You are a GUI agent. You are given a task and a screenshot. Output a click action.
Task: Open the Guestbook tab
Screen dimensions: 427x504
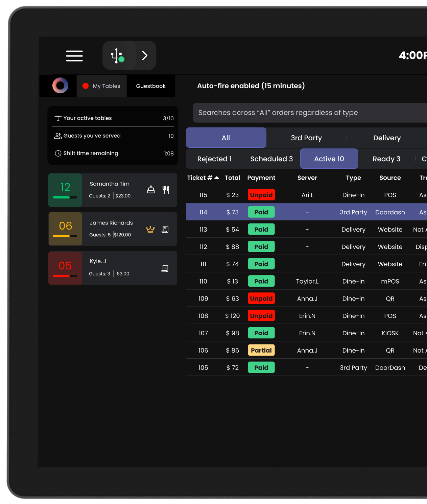point(151,86)
